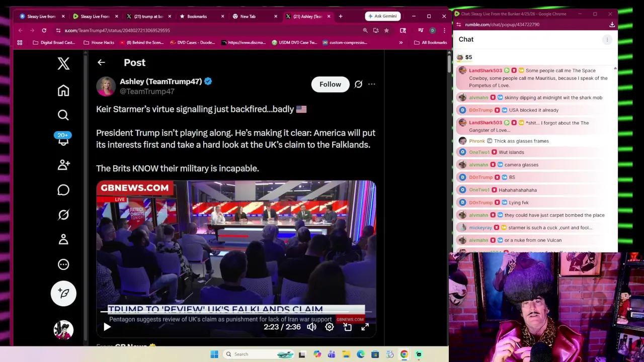Switch to the Bookmarks tab
Screen dimensions: 644x362
[201, 17]
